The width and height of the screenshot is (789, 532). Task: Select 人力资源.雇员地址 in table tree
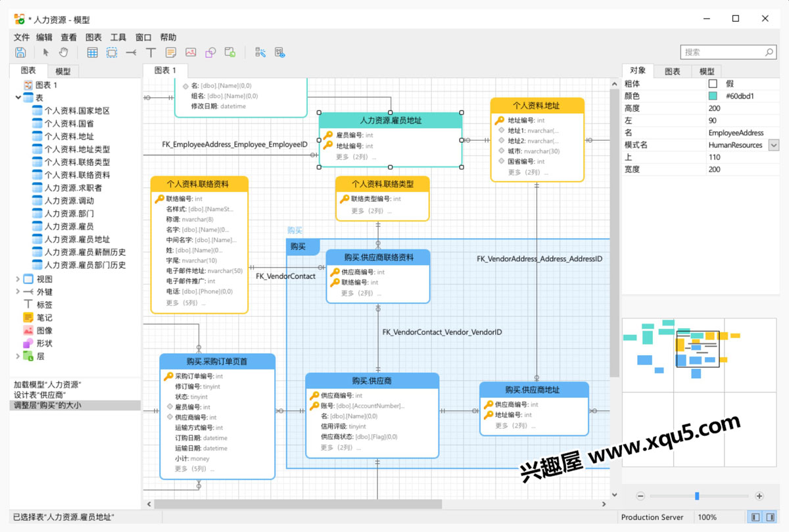[x=77, y=239]
